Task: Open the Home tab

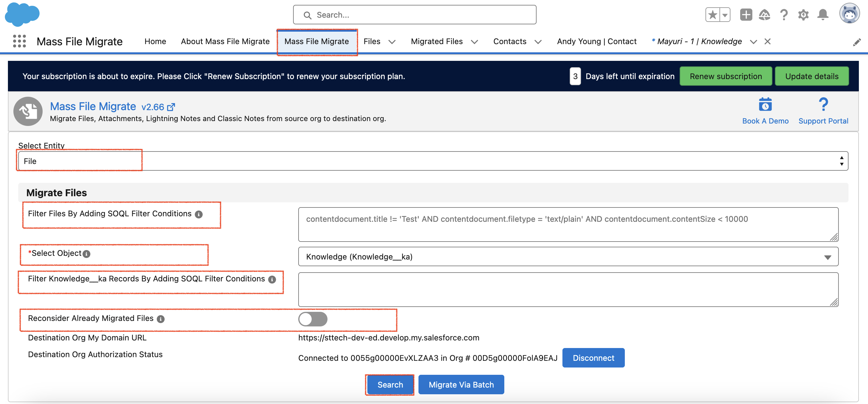Action: coord(155,41)
